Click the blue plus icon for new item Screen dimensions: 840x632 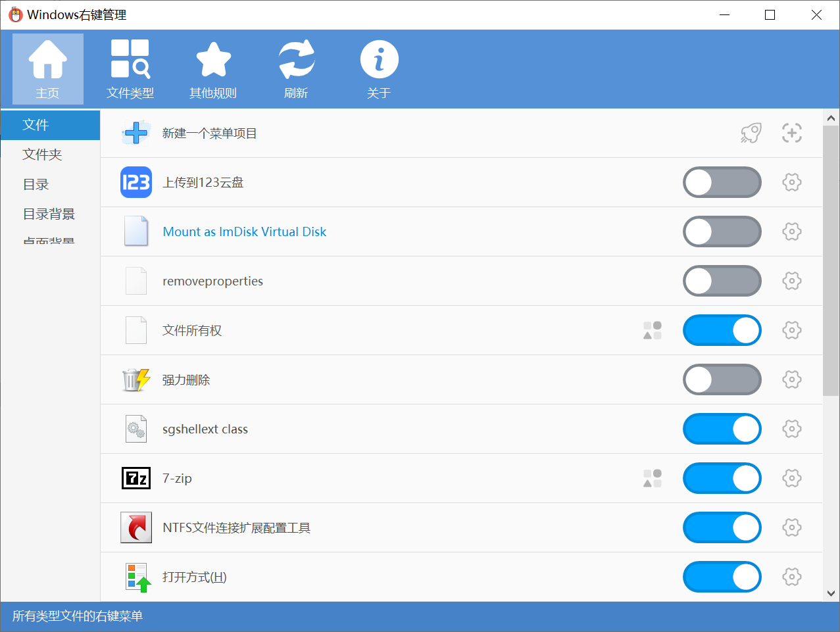[136, 133]
